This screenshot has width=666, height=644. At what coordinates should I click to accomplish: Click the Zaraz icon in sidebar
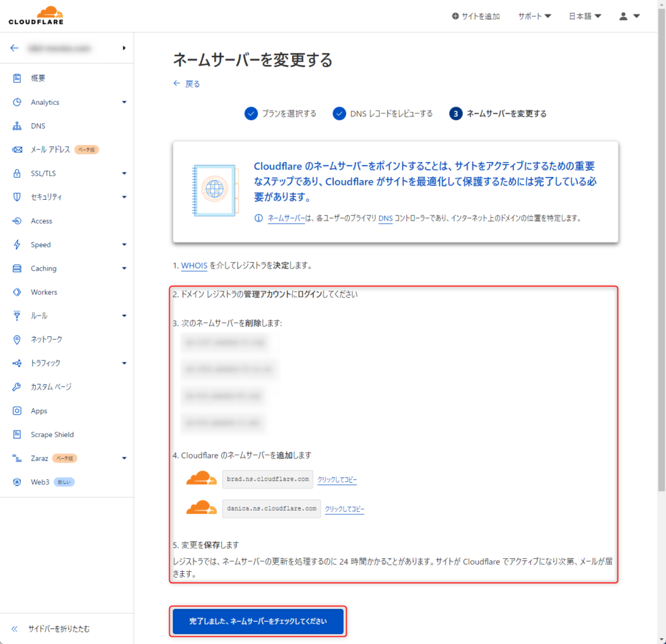click(x=17, y=458)
